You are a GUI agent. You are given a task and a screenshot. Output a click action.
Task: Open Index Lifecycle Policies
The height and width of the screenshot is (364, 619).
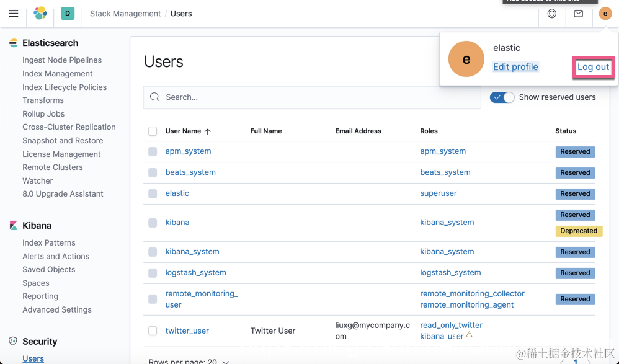coord(65,87)
